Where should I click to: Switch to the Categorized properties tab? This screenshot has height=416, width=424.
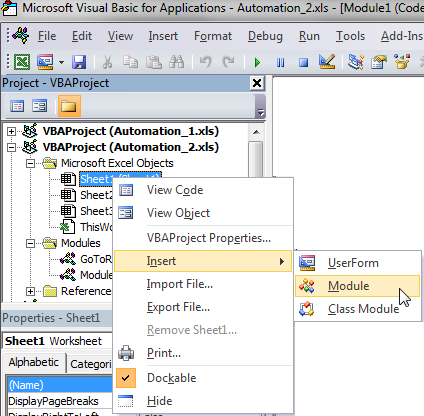91,364
